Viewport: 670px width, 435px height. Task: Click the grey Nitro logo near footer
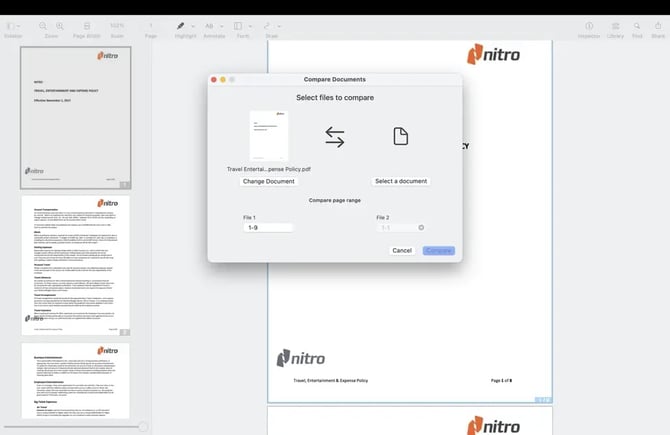[301, 358]
